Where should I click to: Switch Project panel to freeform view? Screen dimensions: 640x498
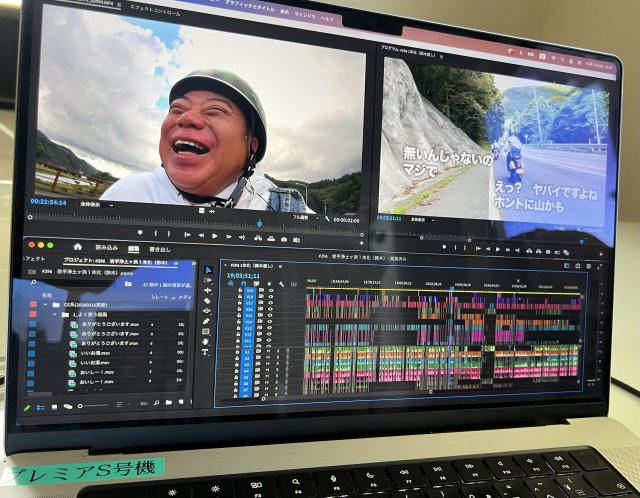coord(68,407)
